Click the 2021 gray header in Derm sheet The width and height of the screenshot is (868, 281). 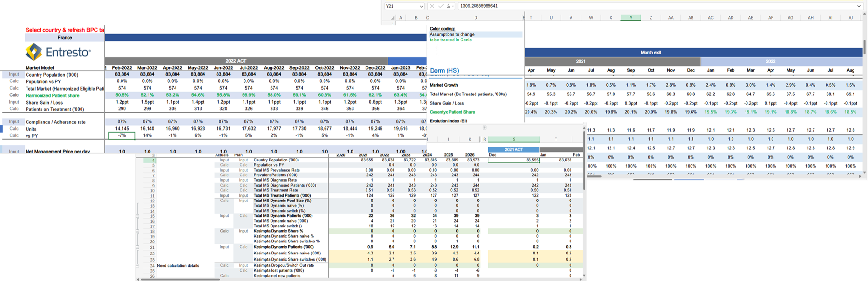612,61
